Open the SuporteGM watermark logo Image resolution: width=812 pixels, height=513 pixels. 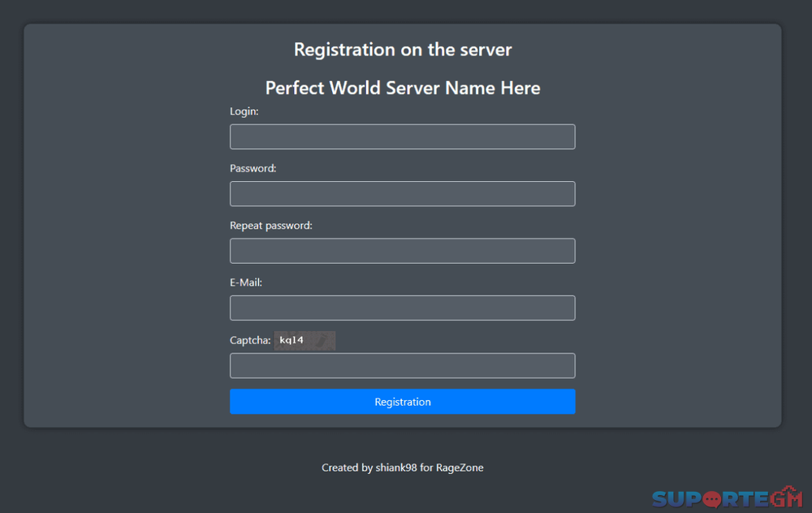point(728,498)
